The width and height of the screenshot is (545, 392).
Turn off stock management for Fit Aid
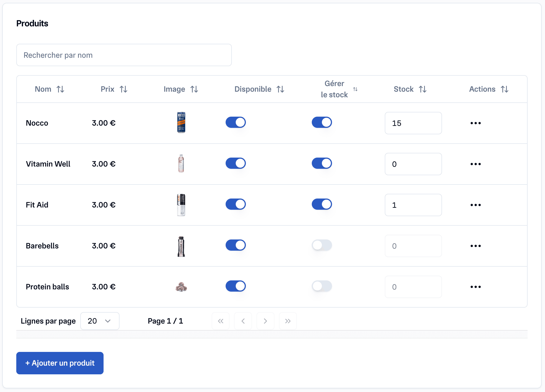click(322, 204)
